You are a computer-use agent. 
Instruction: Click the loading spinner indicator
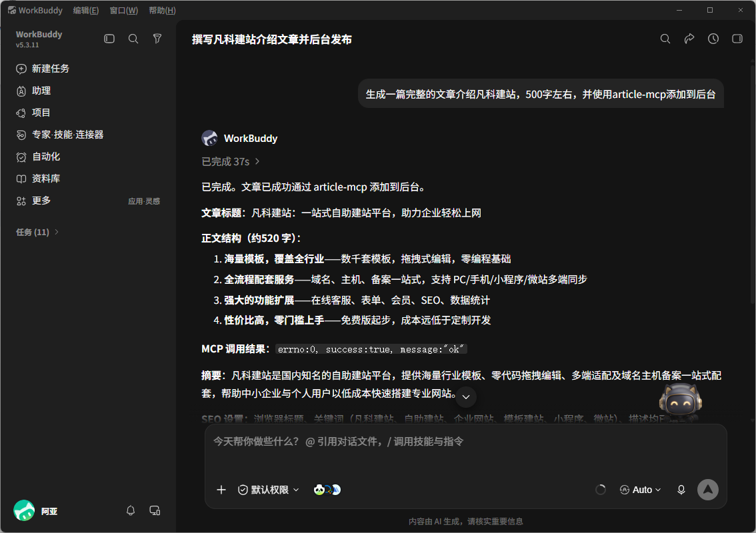600,490
